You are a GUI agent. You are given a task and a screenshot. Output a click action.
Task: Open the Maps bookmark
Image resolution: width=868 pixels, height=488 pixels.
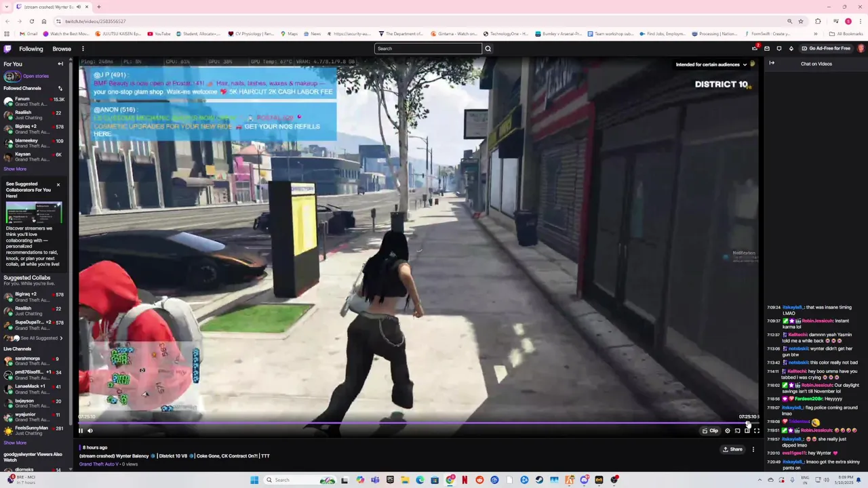(289, 34)
